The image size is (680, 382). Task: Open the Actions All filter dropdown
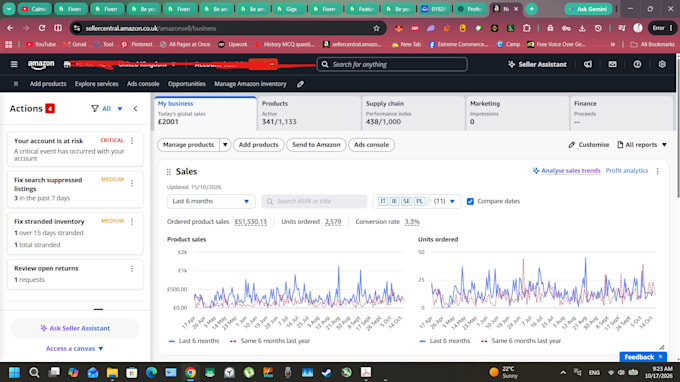(x=112, y=109)
